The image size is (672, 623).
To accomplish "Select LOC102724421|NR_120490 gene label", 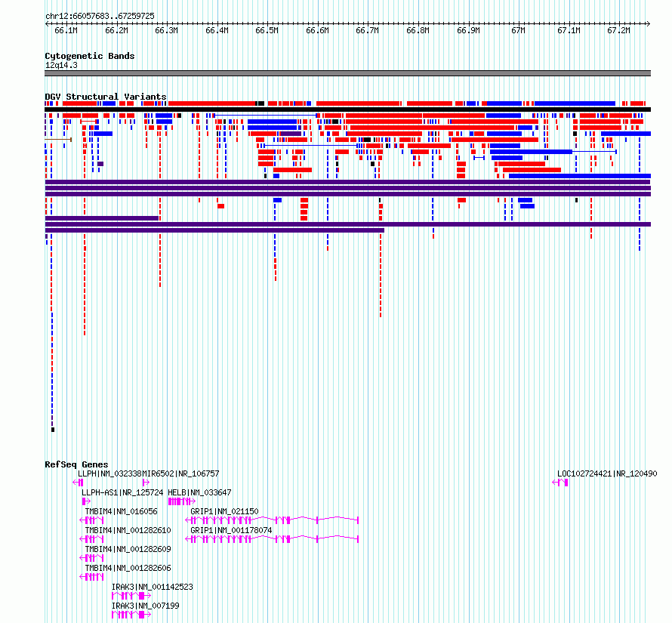I will pyautogui.click(x=607, y=473).
